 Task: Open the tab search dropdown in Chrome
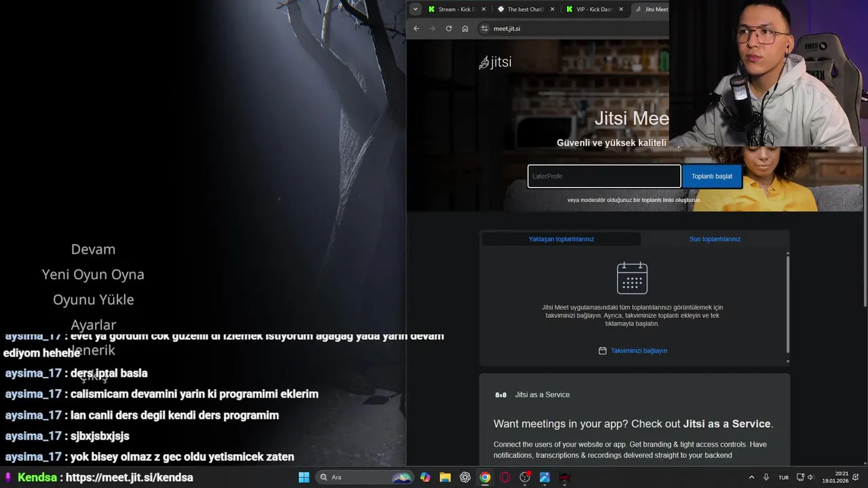pyautogui.click(x=415, y=9)
